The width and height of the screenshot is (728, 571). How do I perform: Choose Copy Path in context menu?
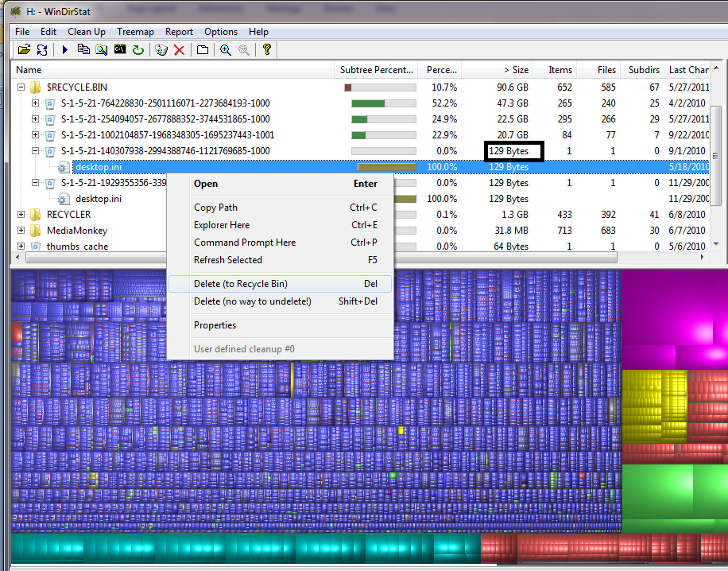pos(281,208)
